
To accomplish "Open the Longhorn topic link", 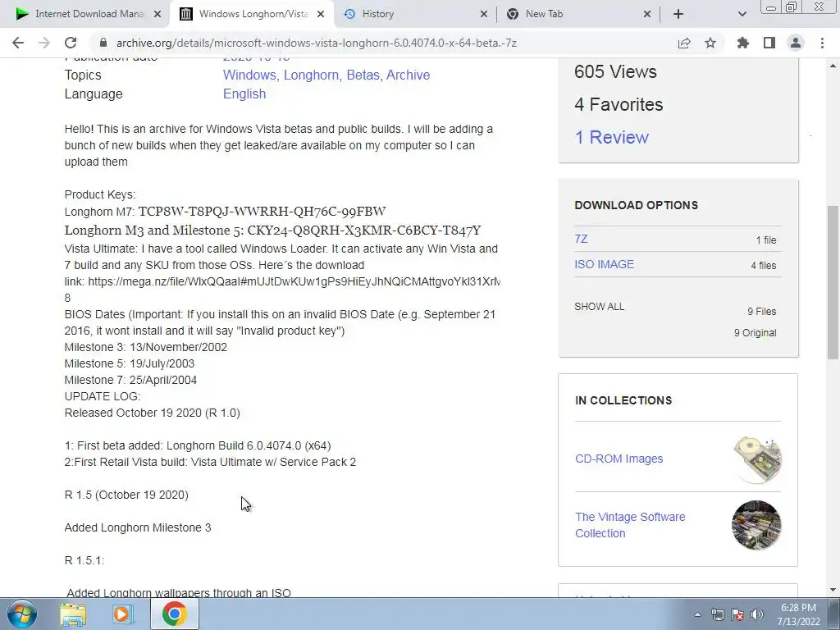I will point(313,75).
